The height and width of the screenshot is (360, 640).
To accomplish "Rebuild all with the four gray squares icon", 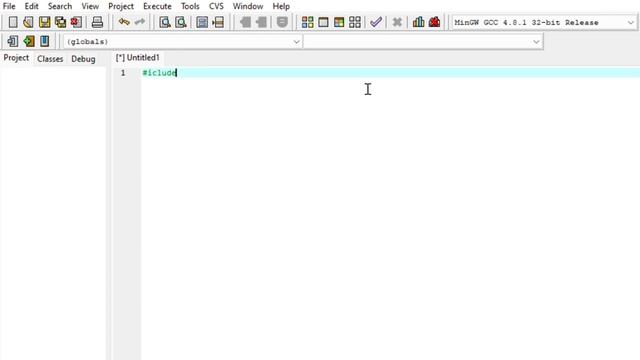I will tap(355, 22).
